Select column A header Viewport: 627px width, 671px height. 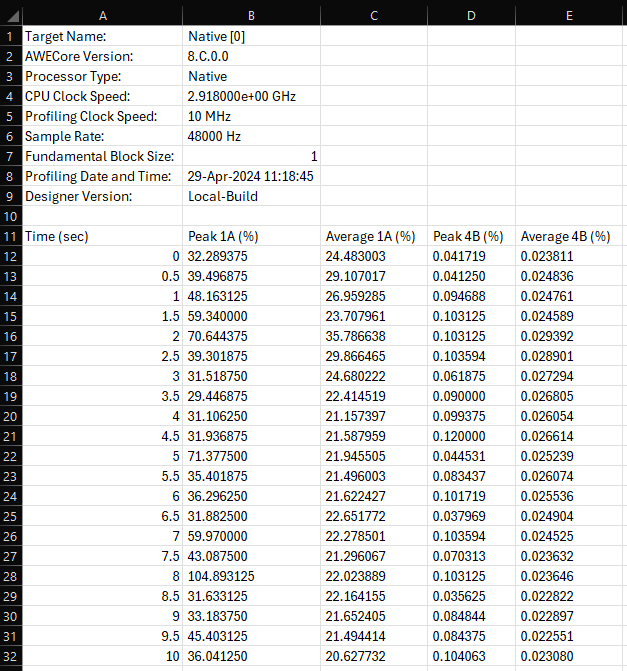click(x=101, y=14)
